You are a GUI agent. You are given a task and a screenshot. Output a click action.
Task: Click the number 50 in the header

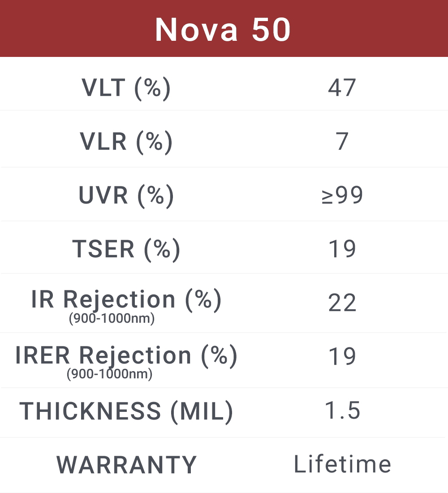[x=271, y=30]
